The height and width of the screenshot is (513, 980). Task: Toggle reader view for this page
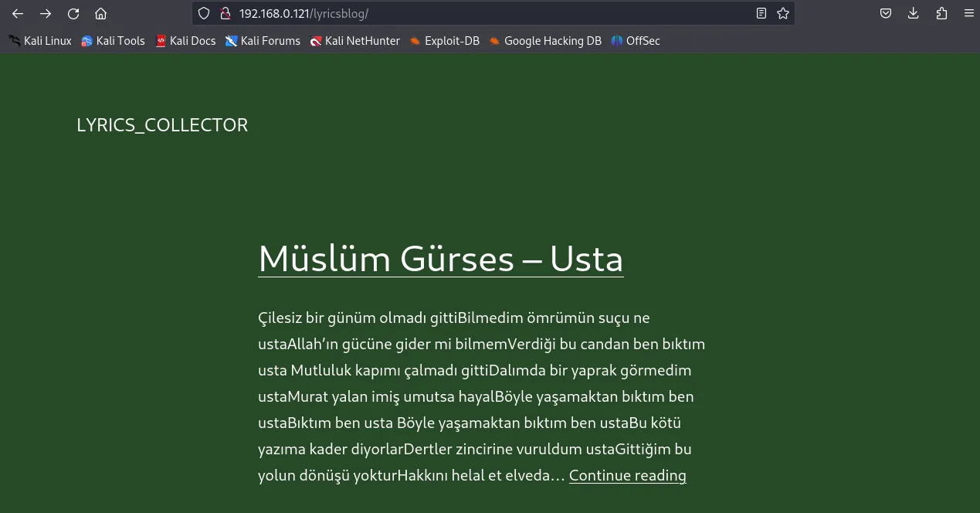(761, 13)
